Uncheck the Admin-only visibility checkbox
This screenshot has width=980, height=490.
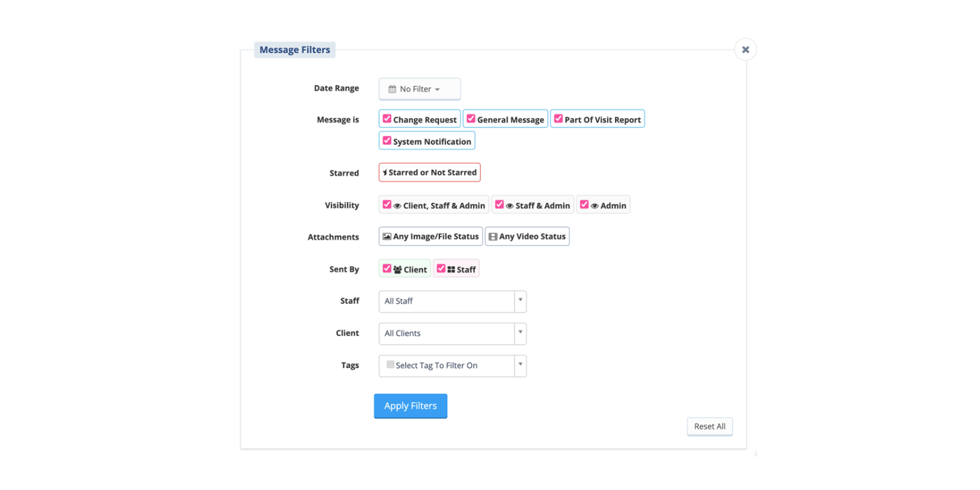[x=584, y=205]
